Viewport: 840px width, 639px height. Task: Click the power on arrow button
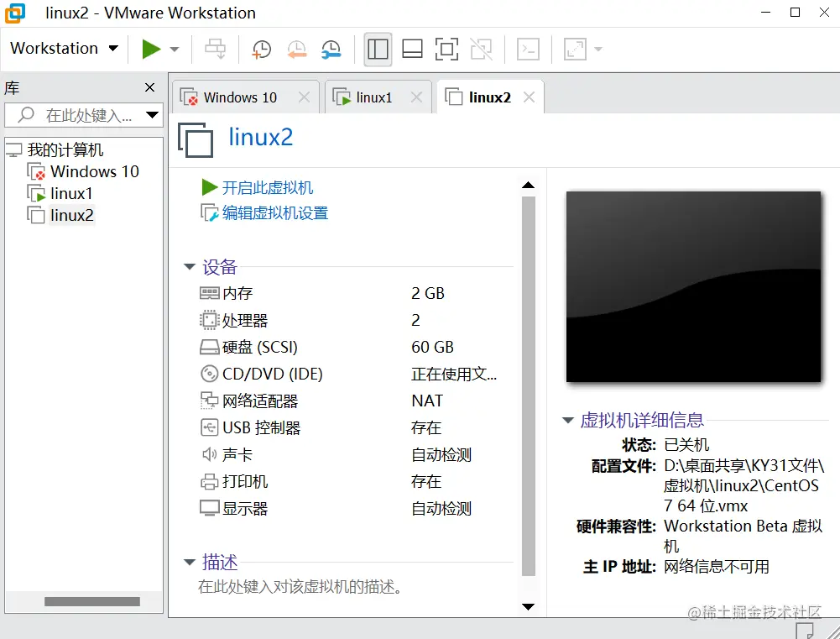click(151, 48)
